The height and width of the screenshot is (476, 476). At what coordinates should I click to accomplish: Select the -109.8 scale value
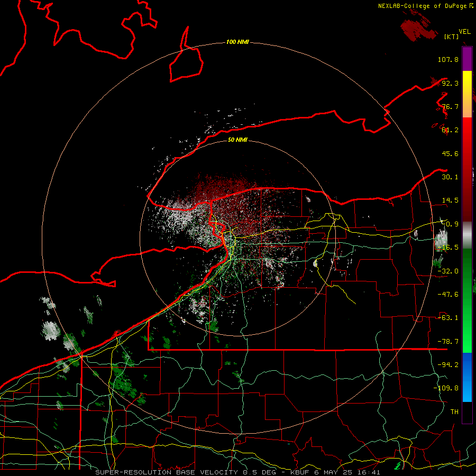(x=446, y=388)
